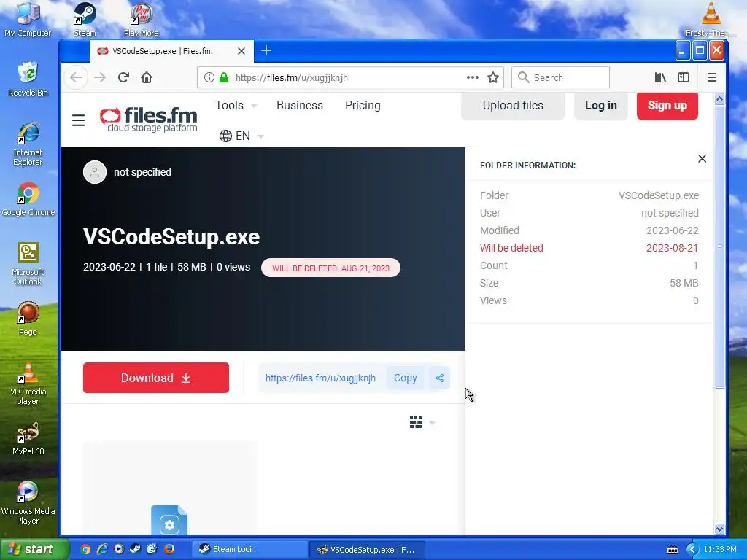The height and width of the screenshot is (560, 747).
Task: Open the files.fm site hamburger menu
Action: tap(79, 120)
